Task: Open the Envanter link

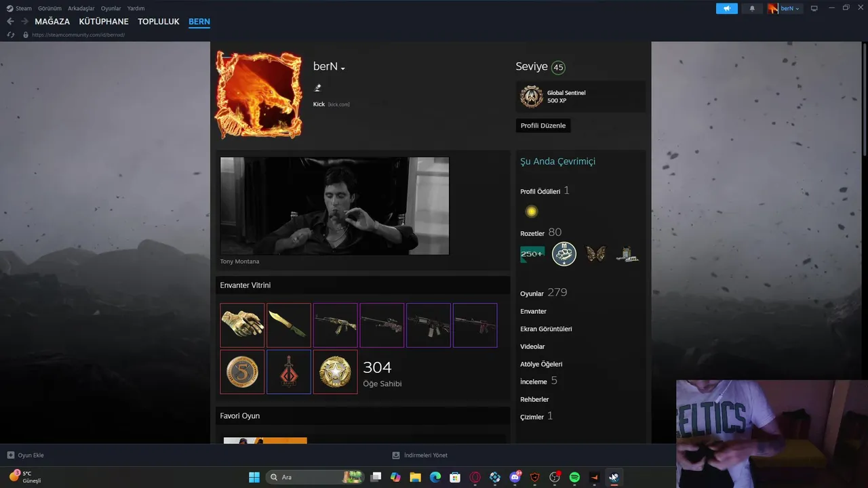Action: point(533,311)
